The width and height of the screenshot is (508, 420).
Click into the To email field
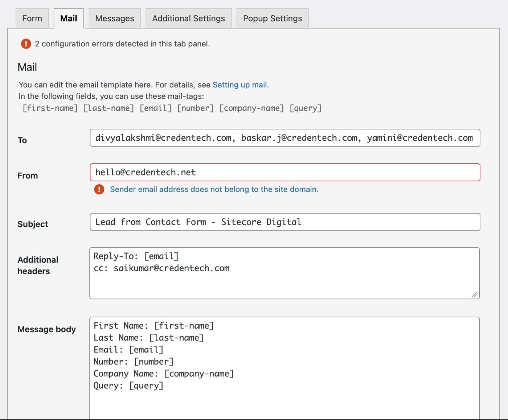tap(285, 138)
